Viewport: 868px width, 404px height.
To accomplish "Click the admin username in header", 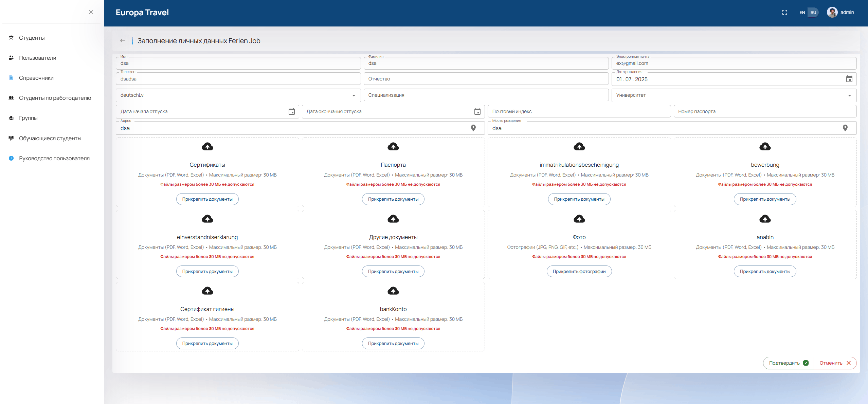I will [x=847, y=12].
